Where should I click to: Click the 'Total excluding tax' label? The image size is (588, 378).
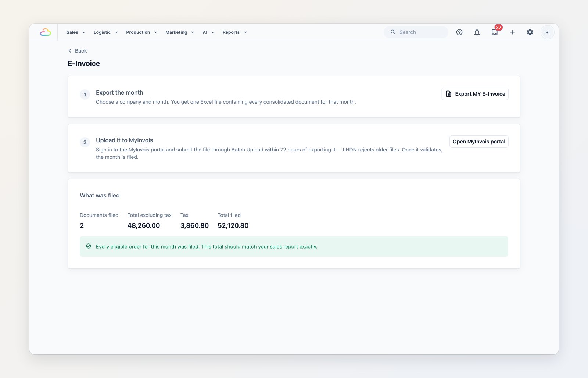click(149, 215)
